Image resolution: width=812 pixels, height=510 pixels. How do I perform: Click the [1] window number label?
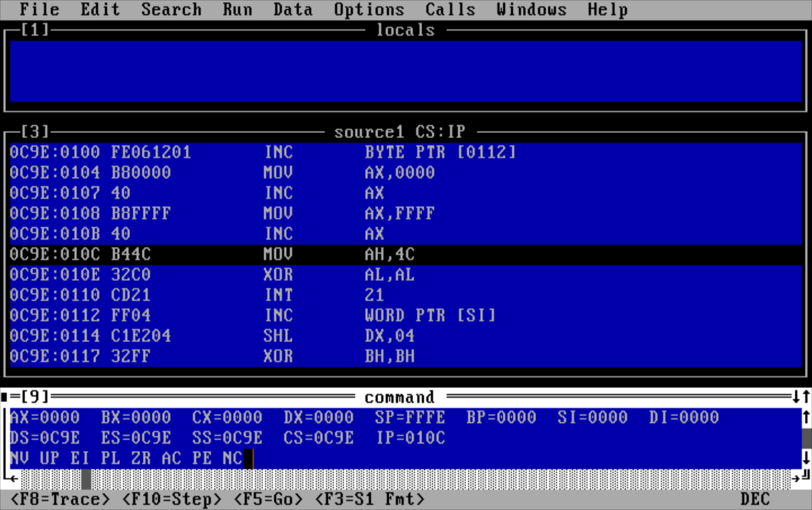coord(35,30)
